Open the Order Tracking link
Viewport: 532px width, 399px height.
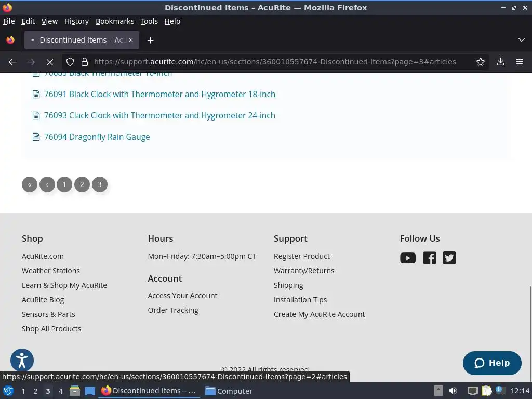coord(174,311)
